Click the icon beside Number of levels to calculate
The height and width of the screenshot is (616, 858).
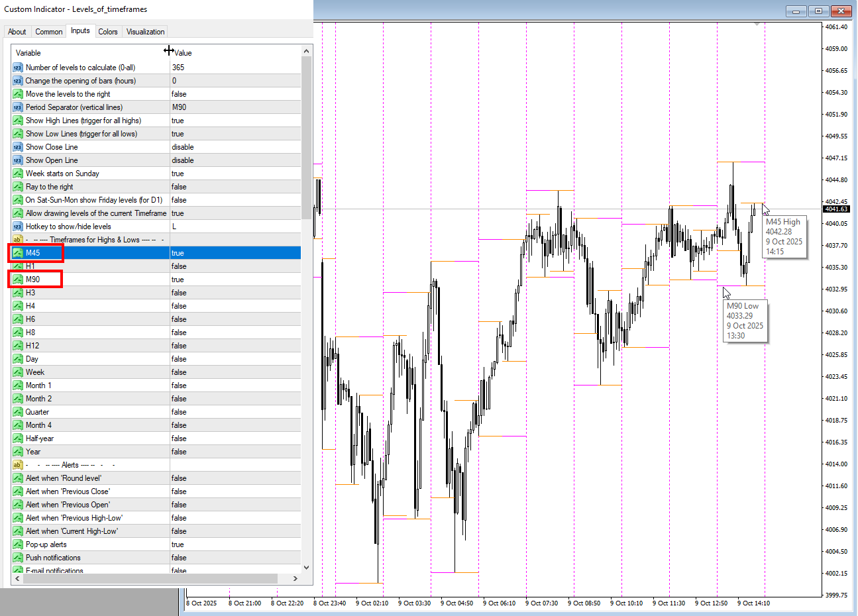tap(18, 68)
